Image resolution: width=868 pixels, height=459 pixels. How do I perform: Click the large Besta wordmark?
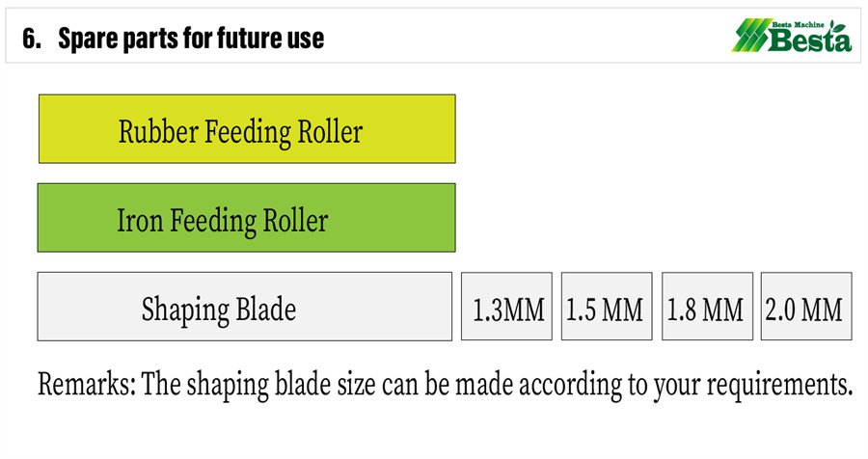[x=809, y=40]
